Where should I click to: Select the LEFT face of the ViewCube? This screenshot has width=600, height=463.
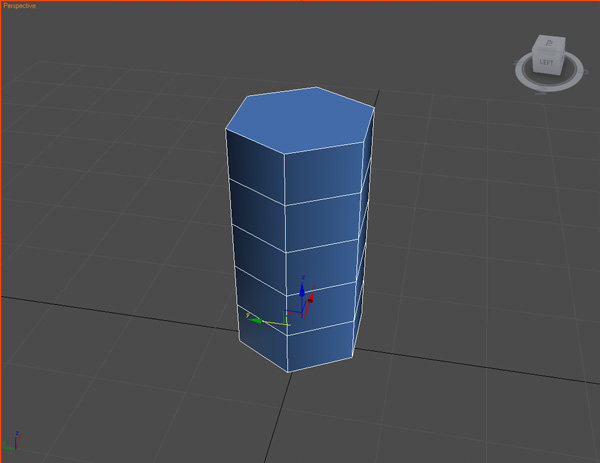pyautogui.click(x=546, y=62)
